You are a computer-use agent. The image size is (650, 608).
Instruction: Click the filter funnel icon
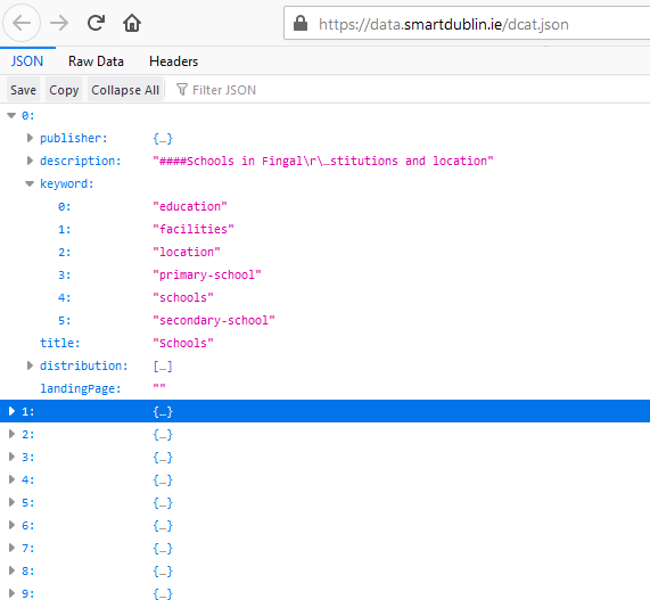point(182,90)
